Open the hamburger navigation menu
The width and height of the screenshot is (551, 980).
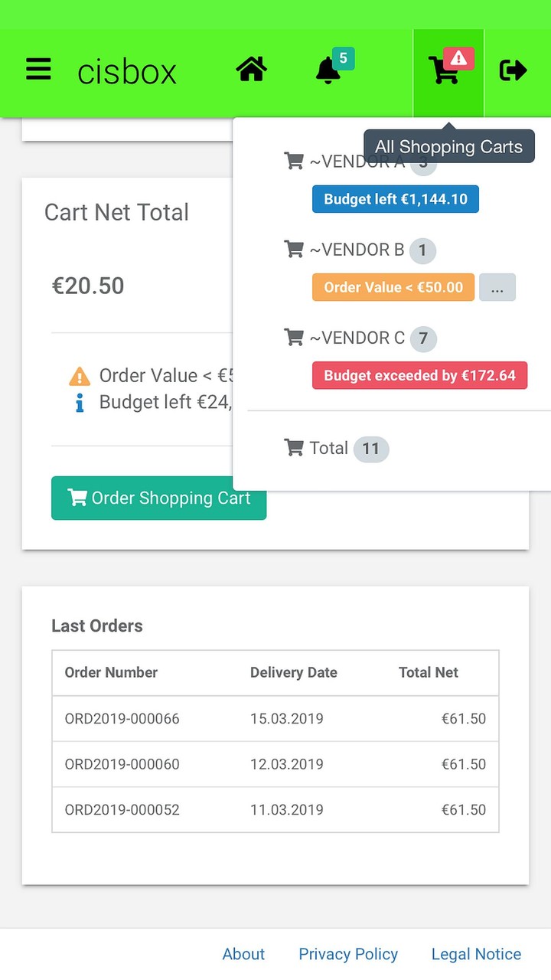coord(38,69)
